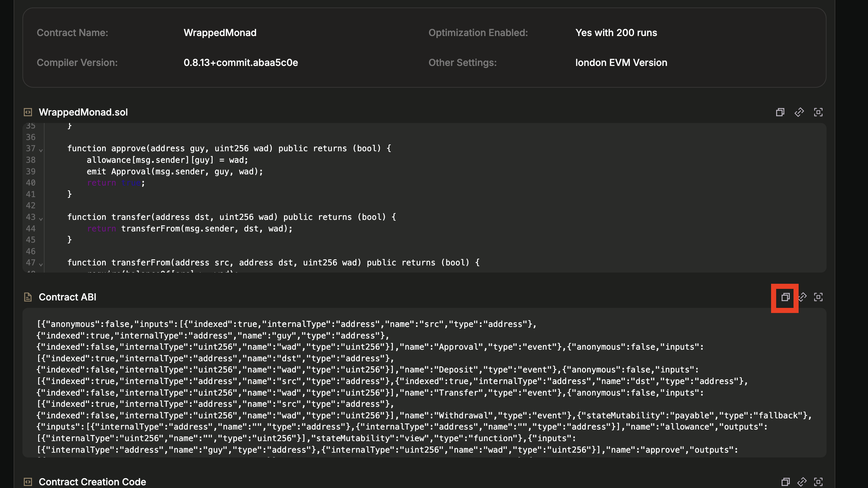Copy permalink for WrappedMonad.sol section
868x488 pixels.
point(799,112)
